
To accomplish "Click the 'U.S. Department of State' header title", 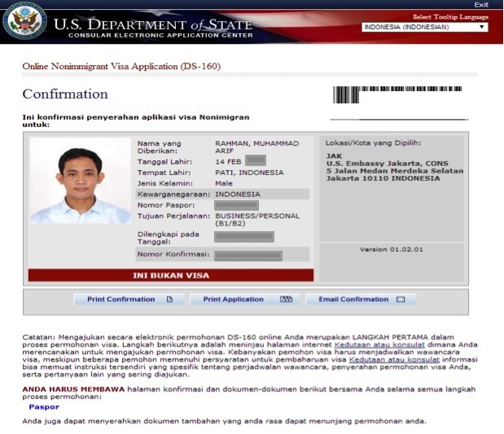I will pyautogui.click(x=155, y=24).
